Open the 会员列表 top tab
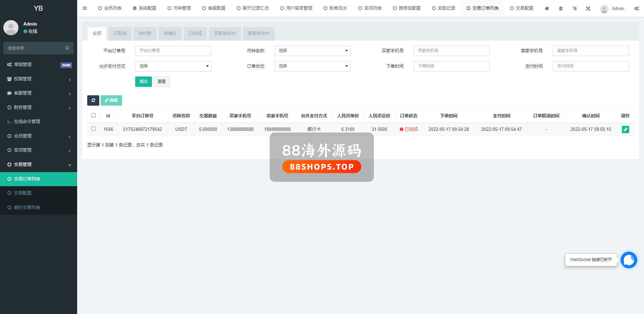The height and width of the screenshot is (314, 644). coord(110,8)
